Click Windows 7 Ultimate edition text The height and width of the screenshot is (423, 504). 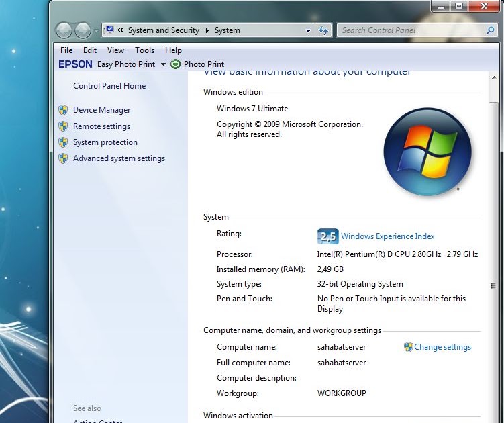click(252, 109)
